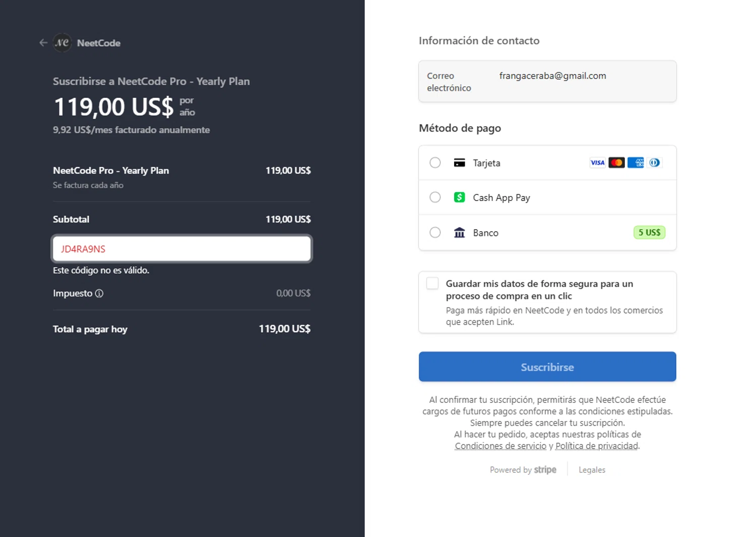Select the Banco payment radio button
The width and height of the screenshot is (756, 537).
pos(435,232)
